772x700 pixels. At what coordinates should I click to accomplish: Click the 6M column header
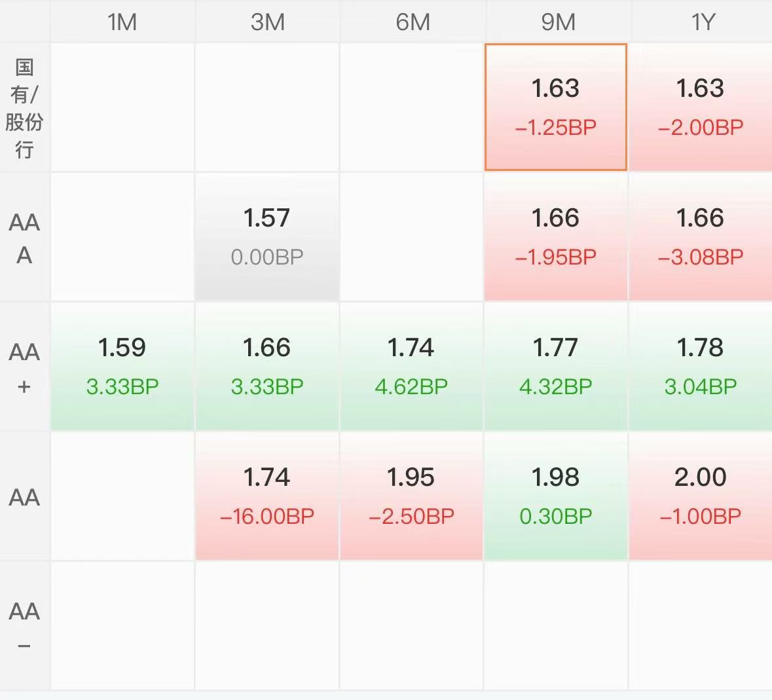(412, 21)
